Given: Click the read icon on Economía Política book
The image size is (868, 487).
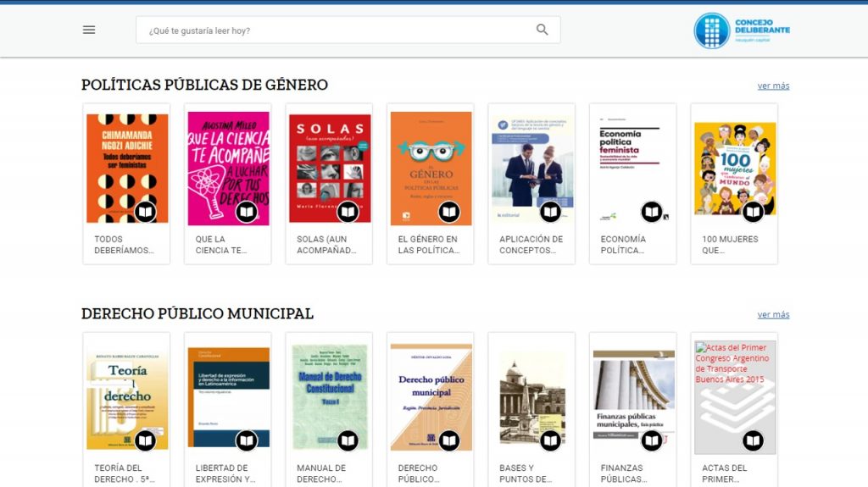Looking at the screenshot, I should (652, 212).
